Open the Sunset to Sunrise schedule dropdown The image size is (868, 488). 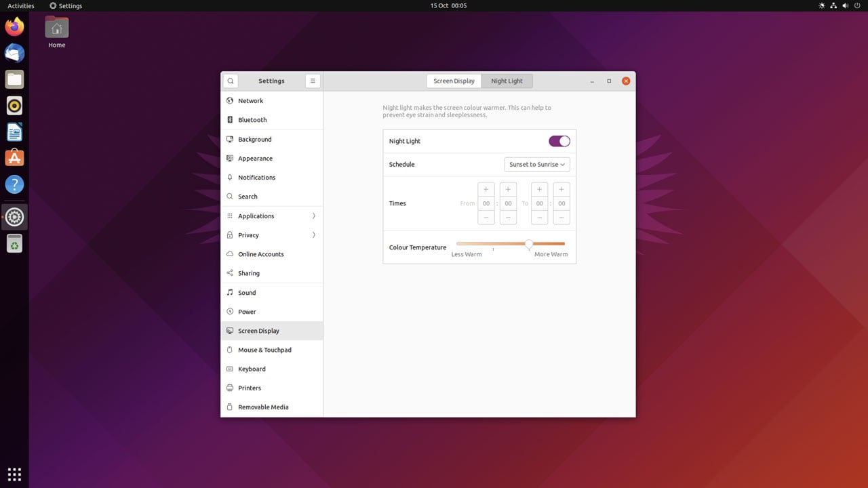(537, 165)
